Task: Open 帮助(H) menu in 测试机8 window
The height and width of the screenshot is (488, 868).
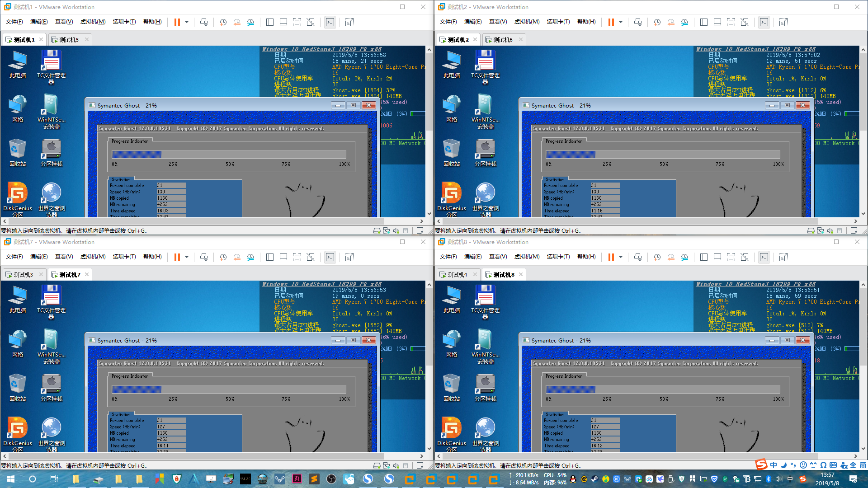Action: tap(586, 257)
